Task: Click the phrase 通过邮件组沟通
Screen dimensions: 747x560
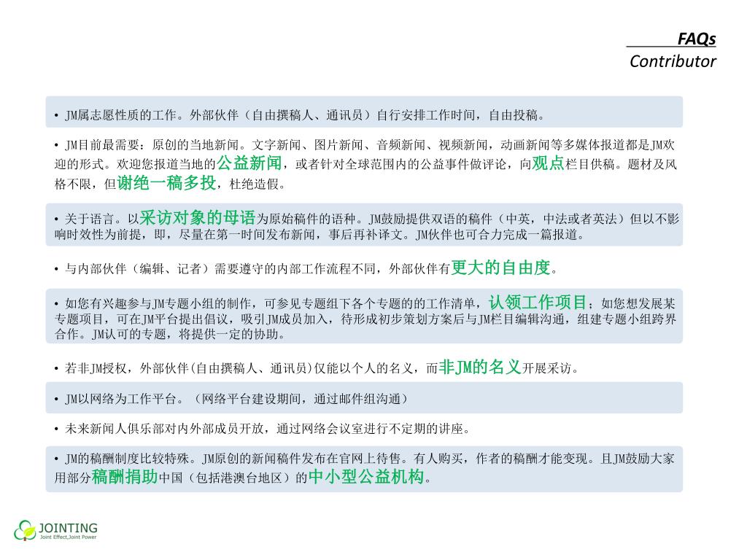Action: coord(357,399)
